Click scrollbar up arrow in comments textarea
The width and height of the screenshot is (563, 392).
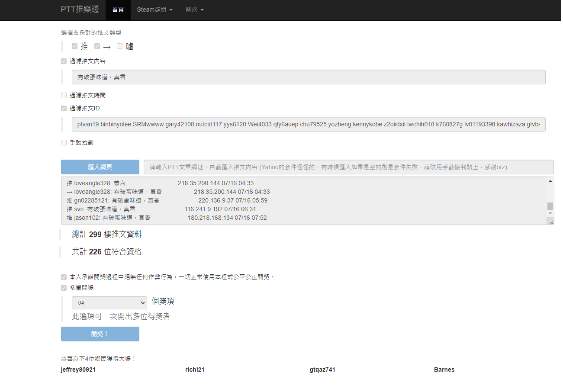550,181
